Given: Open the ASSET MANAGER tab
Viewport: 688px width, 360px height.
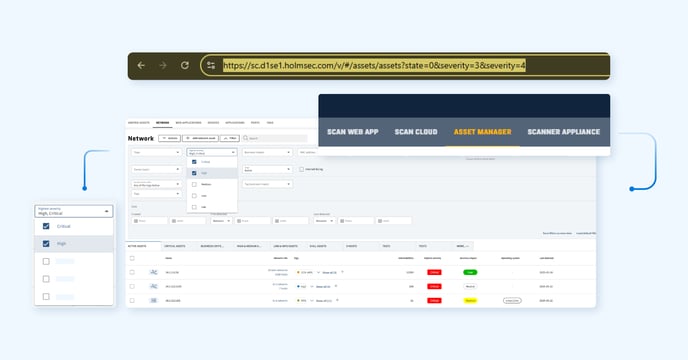Looking at the screenshot, I should coord(483,132).
